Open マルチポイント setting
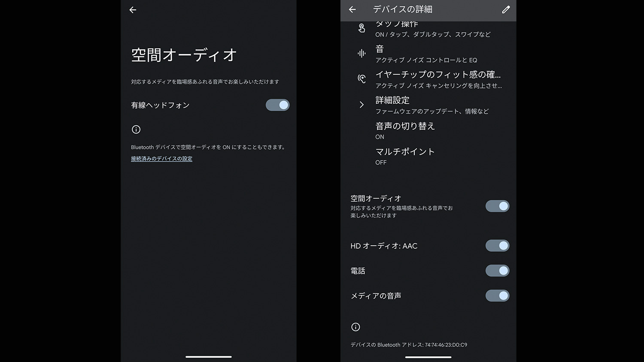Viewport: 644px width, 362px height. 405,156
